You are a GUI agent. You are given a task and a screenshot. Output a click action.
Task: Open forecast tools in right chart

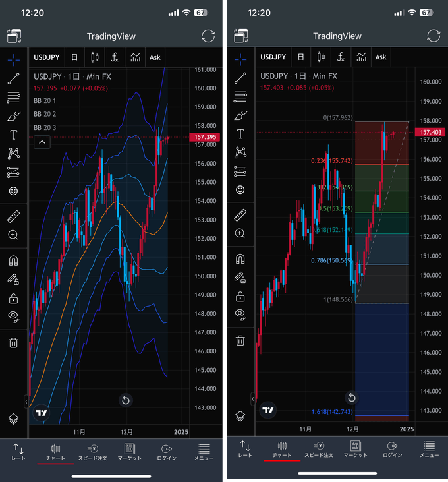pyautogui.click(x=240, y=171)
